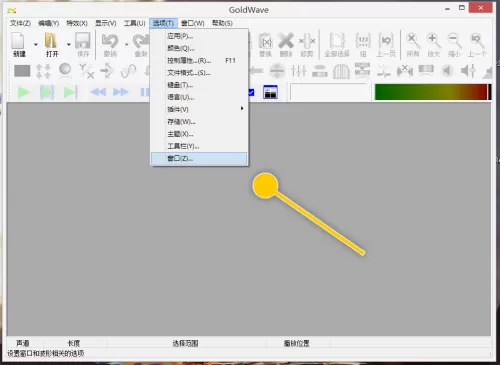Click the 缩小 zoom-out magnifier icon
The height and width of the screenshot is (365, 500).
coord(454,41)
